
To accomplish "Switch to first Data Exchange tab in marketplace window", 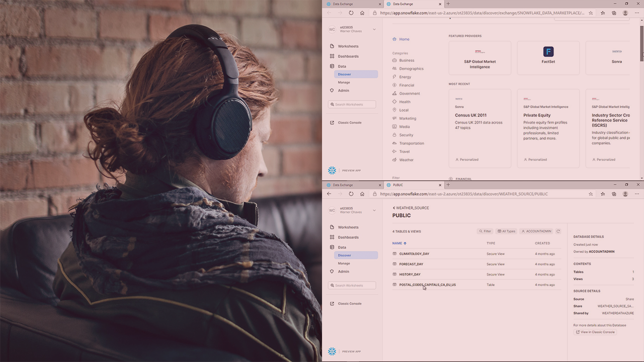I will [x=352, y=4].
